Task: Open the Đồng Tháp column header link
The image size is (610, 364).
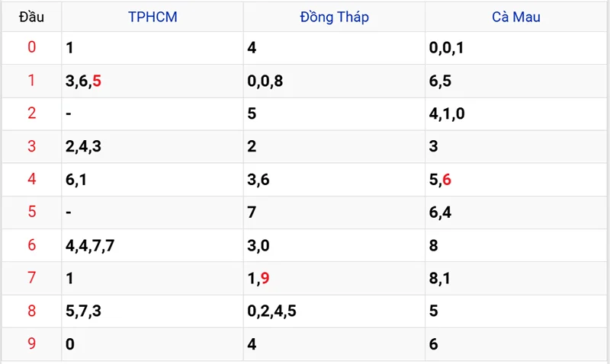Action: [334, 16]
